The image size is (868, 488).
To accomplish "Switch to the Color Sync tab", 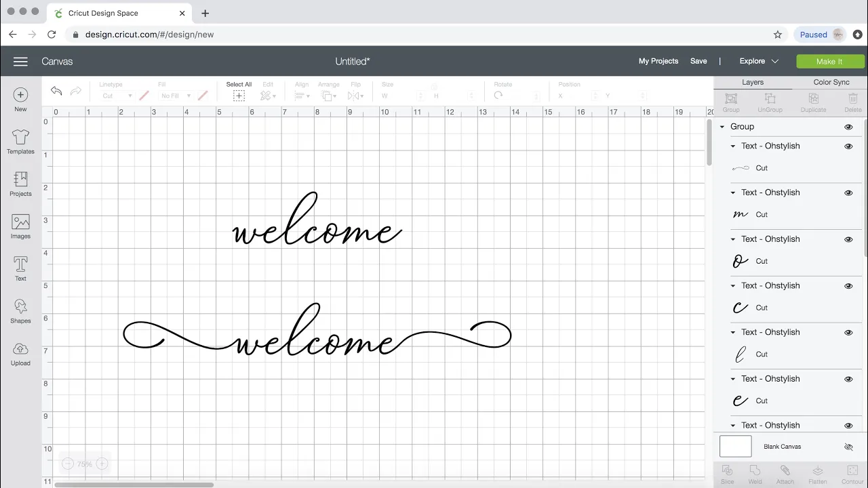I will 831,82.
